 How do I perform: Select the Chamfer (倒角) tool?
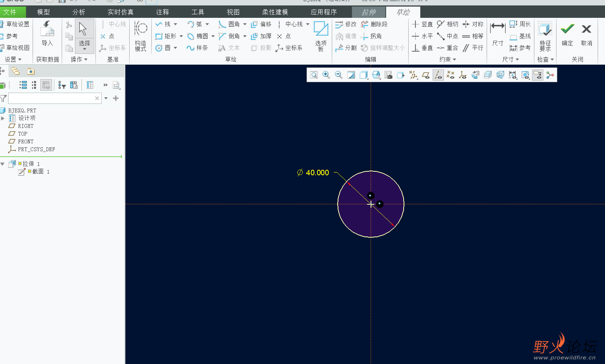[229, 36]
